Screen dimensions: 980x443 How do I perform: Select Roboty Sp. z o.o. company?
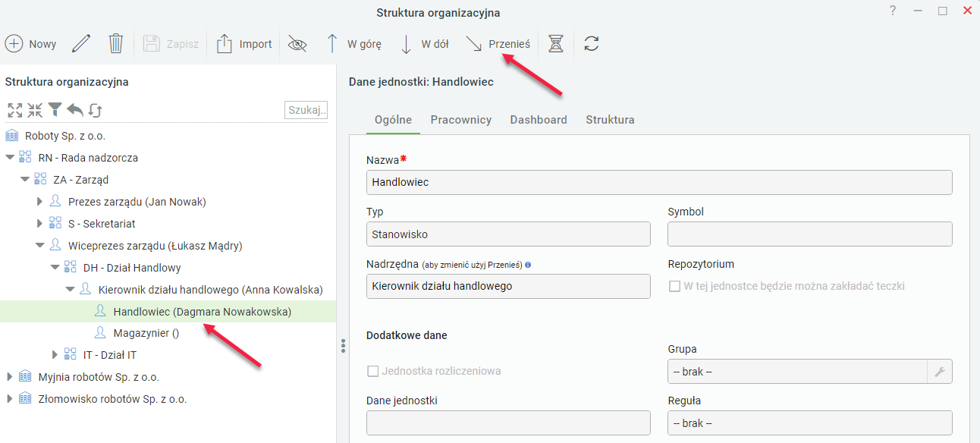[64, 136]
